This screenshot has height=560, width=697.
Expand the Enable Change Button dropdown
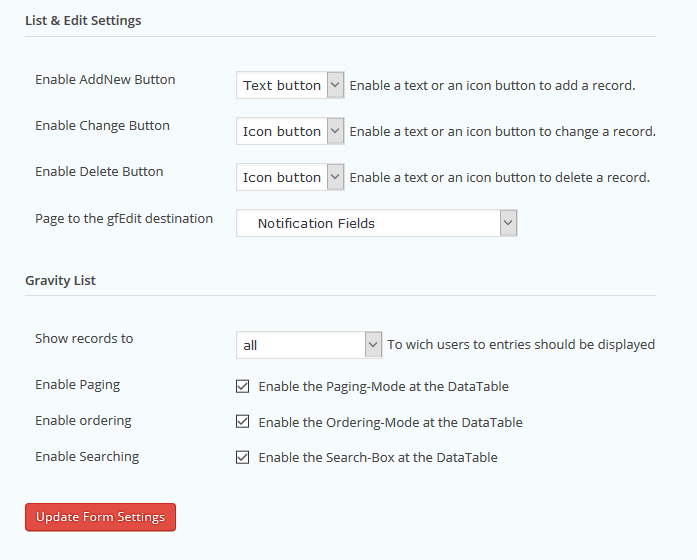[290, 131]
